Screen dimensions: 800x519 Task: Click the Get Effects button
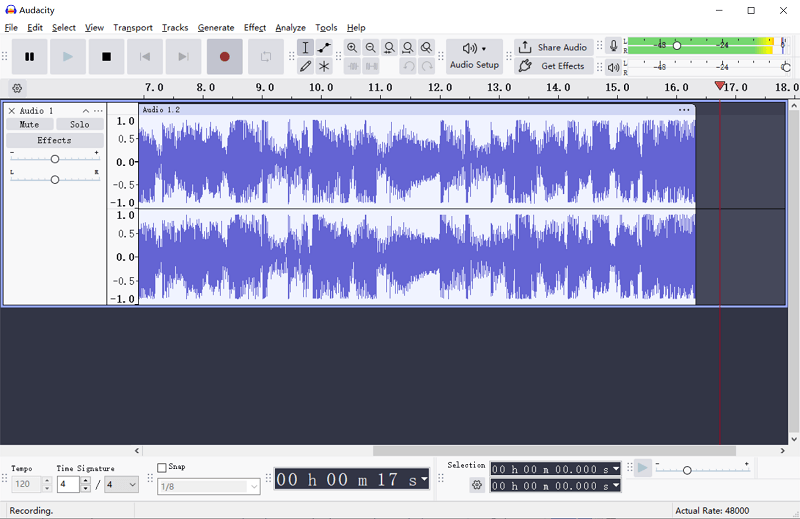pos(554,66)
